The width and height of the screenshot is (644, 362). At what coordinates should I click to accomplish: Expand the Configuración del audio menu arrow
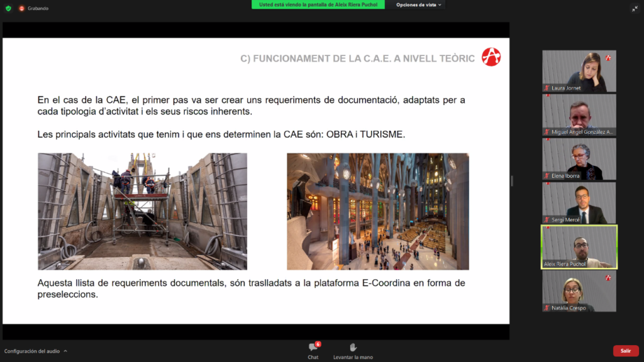(x=65, y=351)
